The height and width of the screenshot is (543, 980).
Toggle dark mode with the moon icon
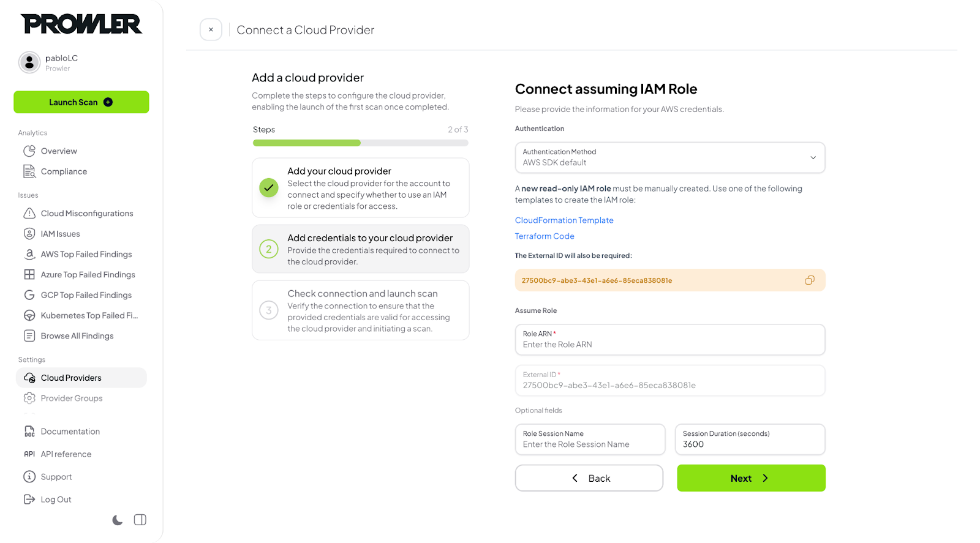coord(118,520)
